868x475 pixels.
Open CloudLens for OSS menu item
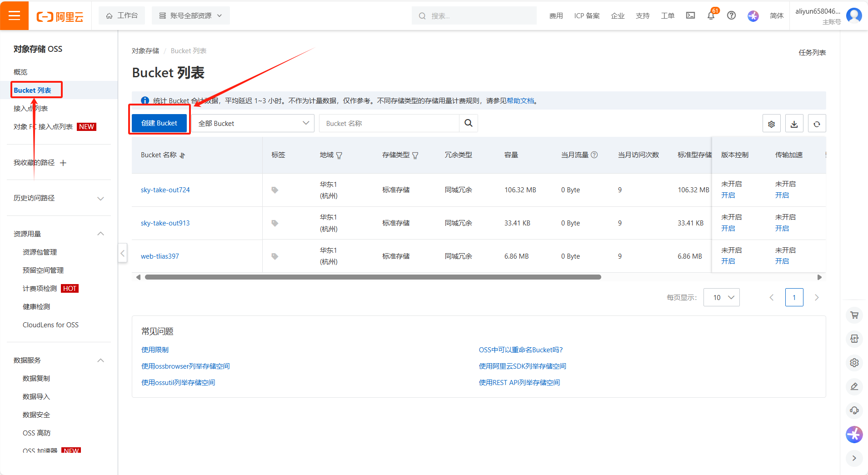pyautogui.click(x=50, y=325)
